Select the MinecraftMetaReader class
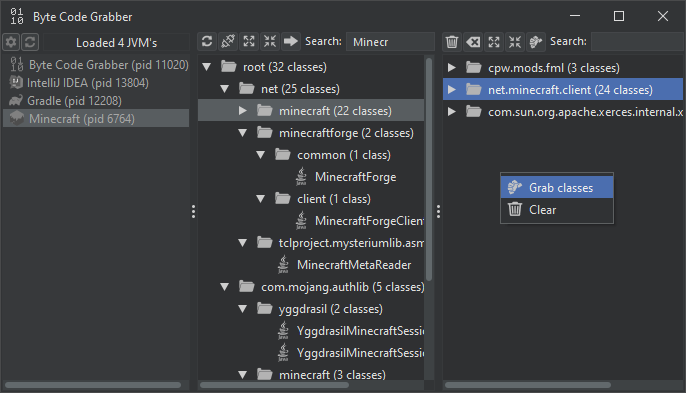This screenshot has width=686, height=393. [354, 265]
